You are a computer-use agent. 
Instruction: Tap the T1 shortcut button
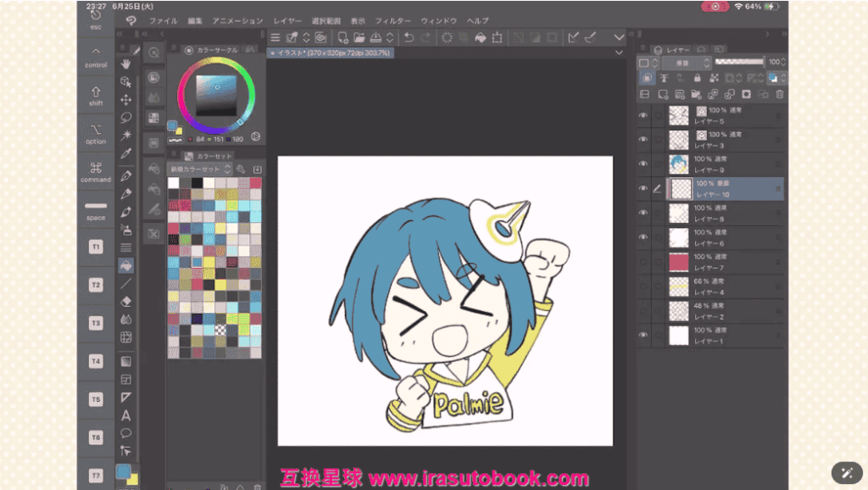pos(96,247)
